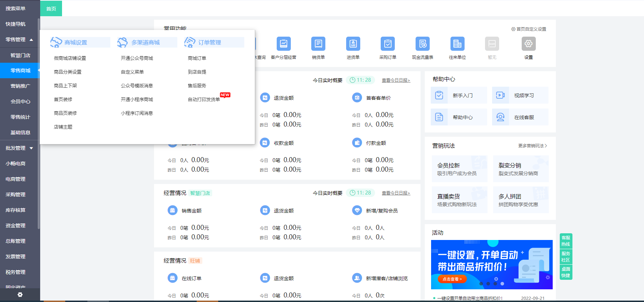
Task: Open 首页自定义设置 link
Action: (x=529, y=29)
